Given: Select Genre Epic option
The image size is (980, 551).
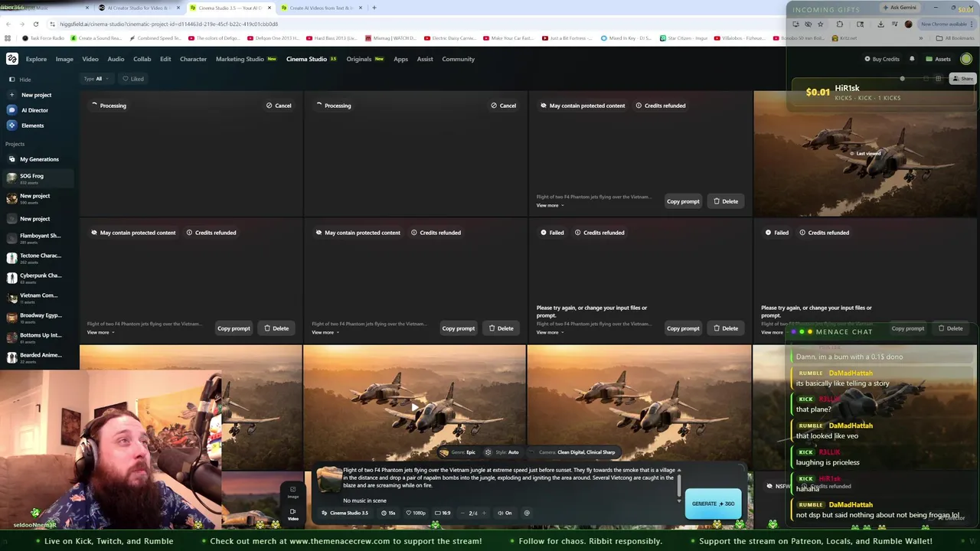Looking at the screenshot, I should (x=458, y=452).
